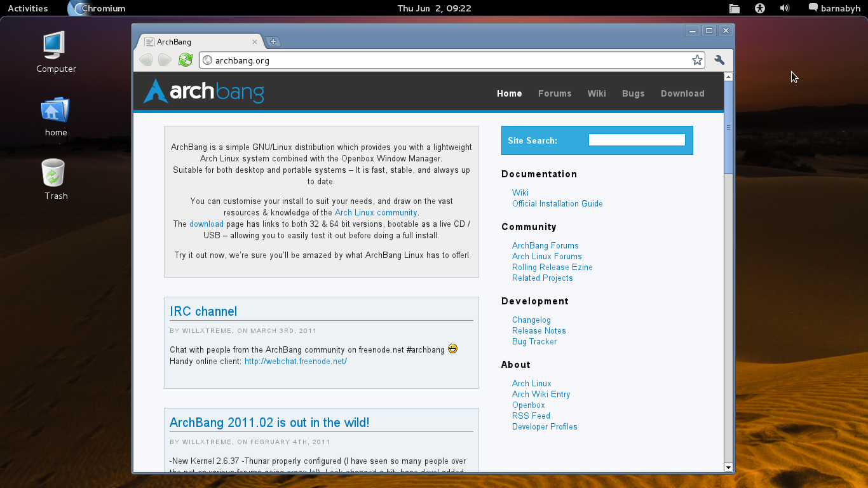868x488 pixels.
Task: Open the RSS Feed link
Action: (531, 416)
